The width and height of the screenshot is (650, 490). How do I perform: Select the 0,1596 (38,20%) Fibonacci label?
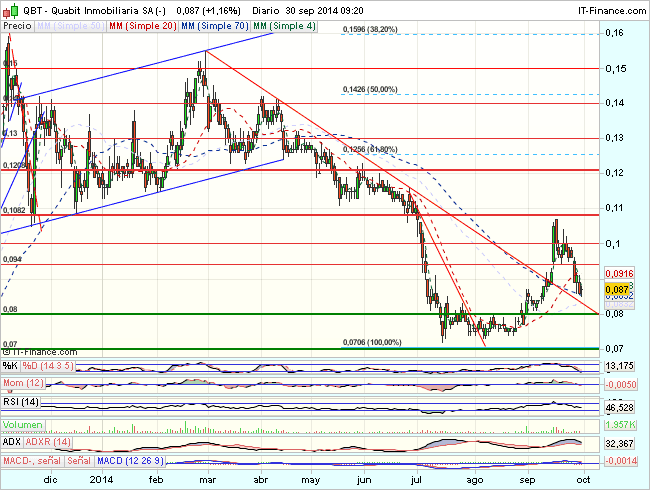[370, 29]
